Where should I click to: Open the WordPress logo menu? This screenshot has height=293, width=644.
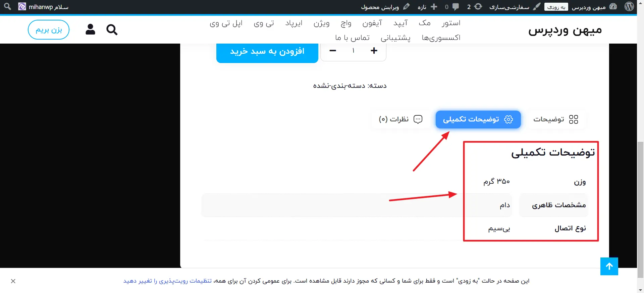[629, 7]
